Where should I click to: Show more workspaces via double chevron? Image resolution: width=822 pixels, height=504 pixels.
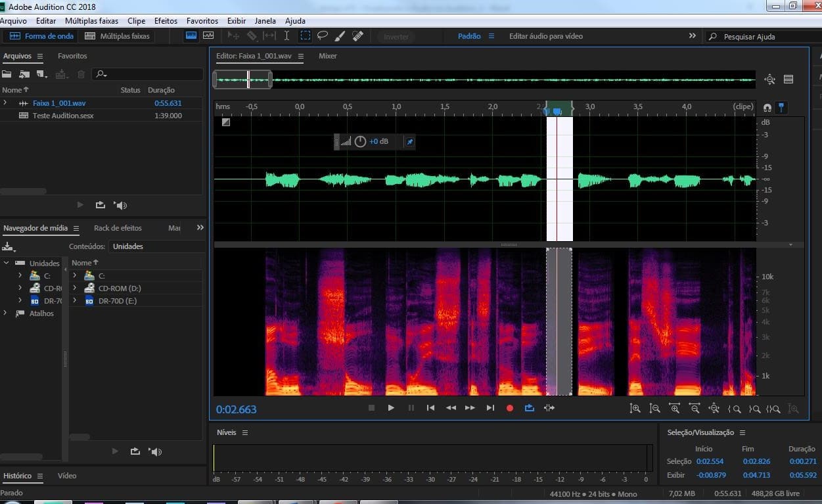pyautogui.click(x=692, y=36)
